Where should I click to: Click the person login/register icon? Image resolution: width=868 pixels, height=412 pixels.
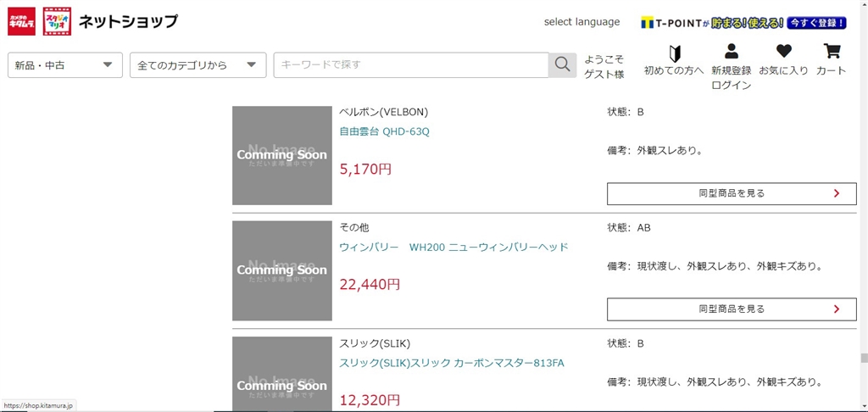[x=732, y=59]
